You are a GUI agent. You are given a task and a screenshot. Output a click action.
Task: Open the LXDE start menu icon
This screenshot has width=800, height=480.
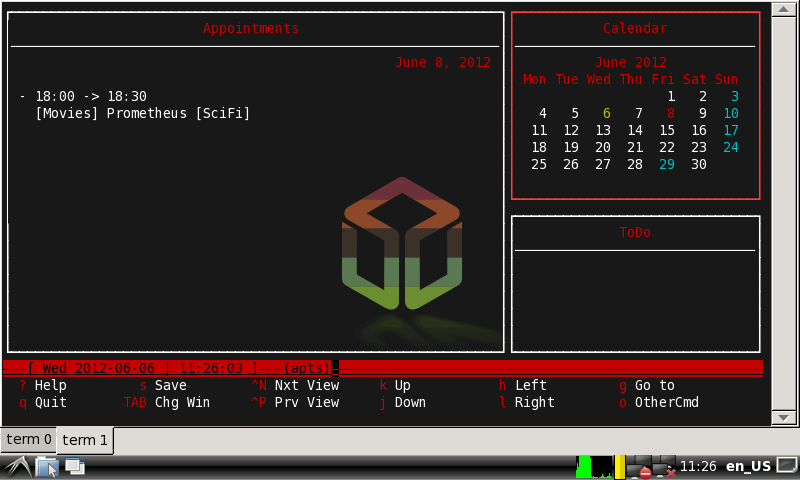pyautogui.click(x=18, y=467)
